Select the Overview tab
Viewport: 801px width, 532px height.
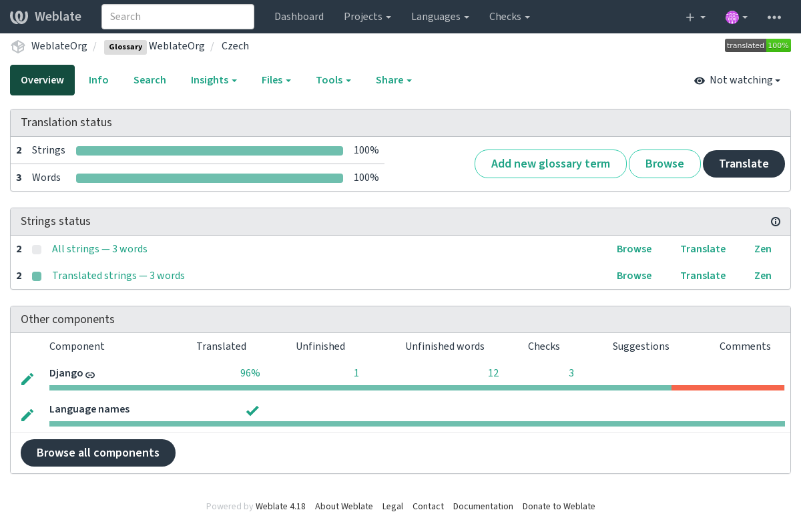click(x=42, y=80)
